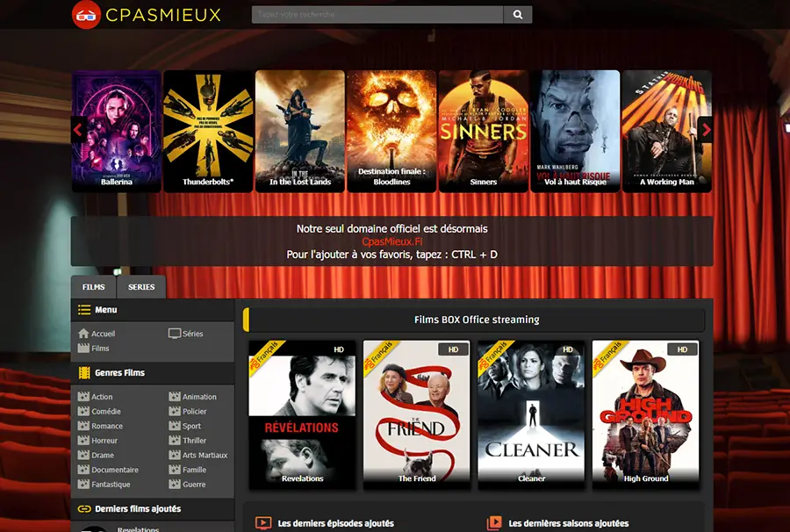
Task: Click the icon next to Policier
Action: click(175, 411)
